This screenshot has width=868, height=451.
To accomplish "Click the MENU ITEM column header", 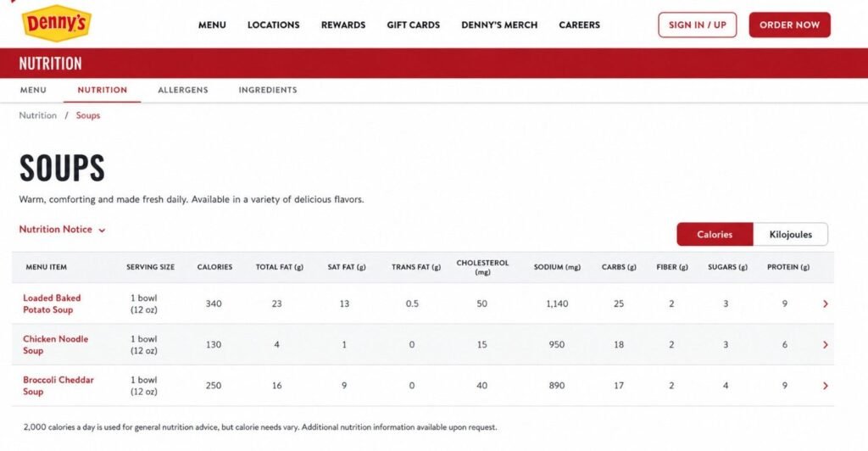I will click(47, 267).
